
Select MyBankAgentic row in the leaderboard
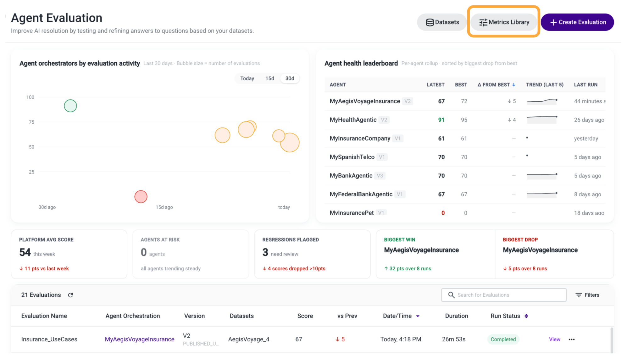click(x=465, y=176)
